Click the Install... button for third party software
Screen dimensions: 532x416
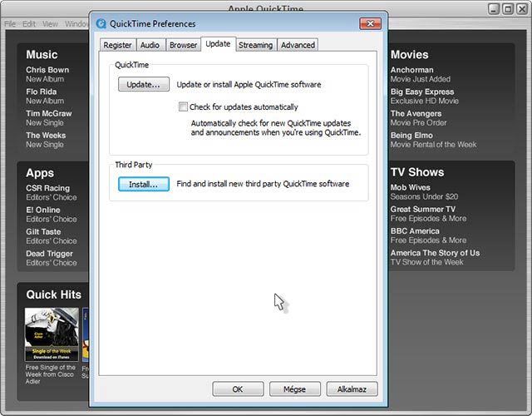point(144,184)
